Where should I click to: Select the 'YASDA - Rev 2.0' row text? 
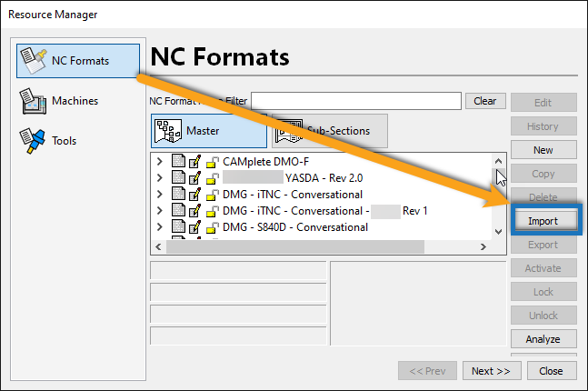point(324,178)
